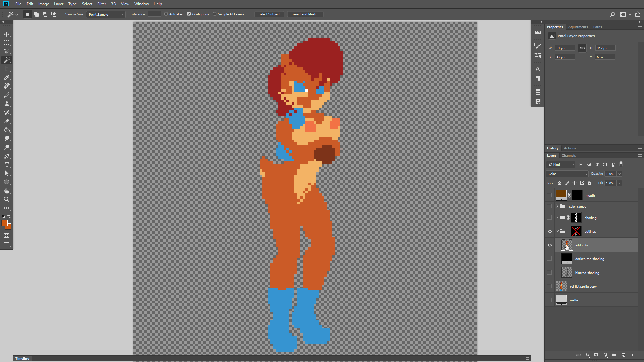
Task: Select the Move tool
Action: [7, 34]
